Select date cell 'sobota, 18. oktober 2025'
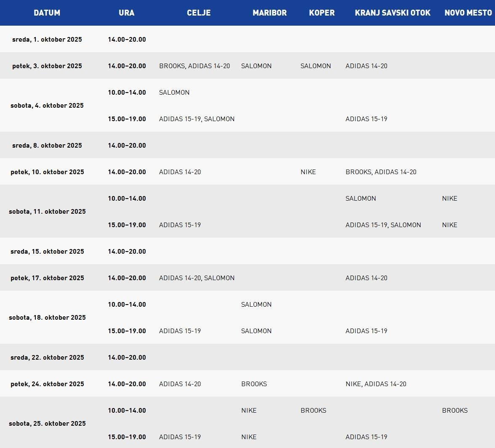Viewport: 495px width, 448px height. pyautogui.click(x=47, y=317)
